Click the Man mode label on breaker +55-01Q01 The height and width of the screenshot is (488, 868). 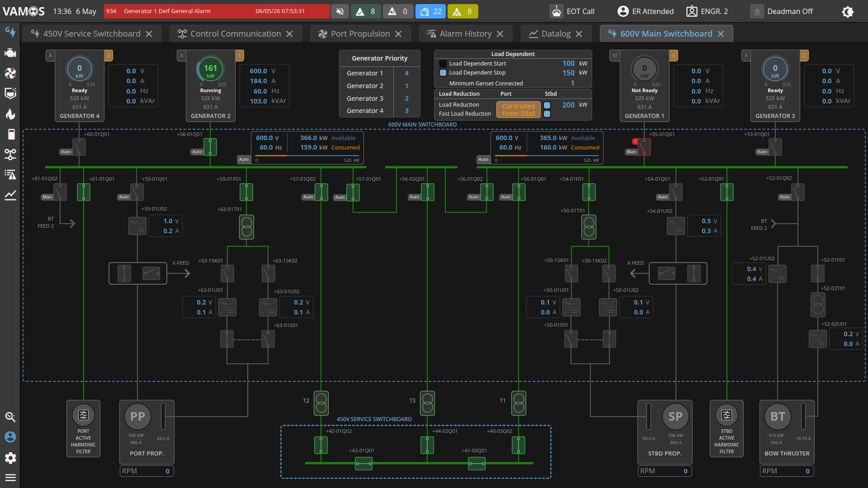click(x=631, y=152)
